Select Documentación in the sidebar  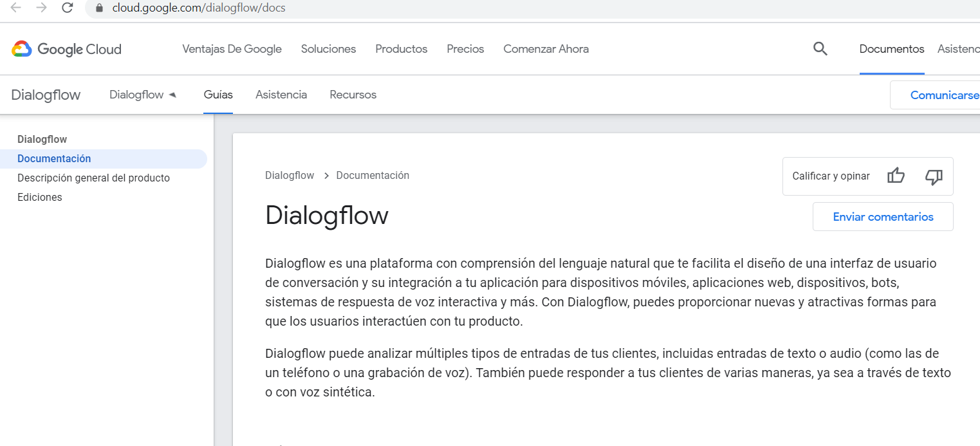(54, 158)
